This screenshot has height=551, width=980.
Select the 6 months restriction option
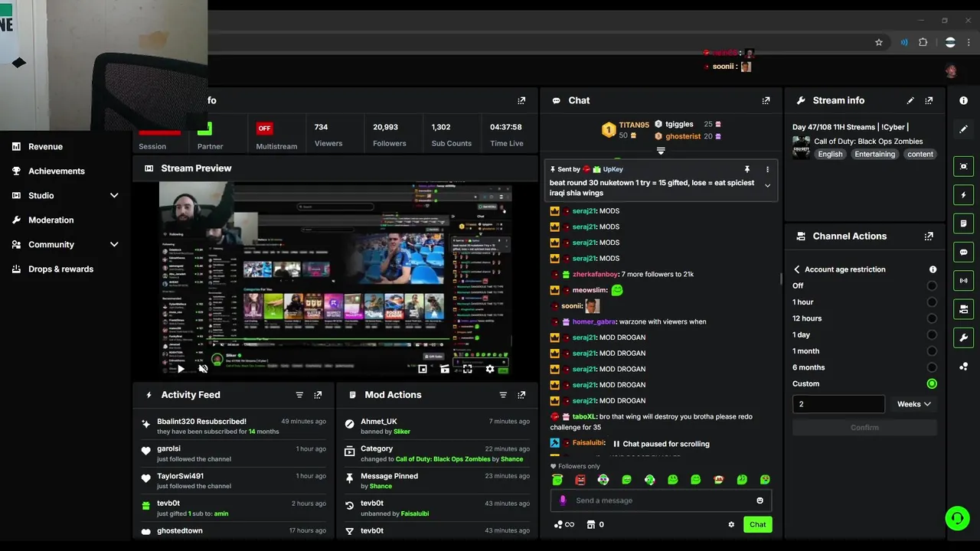point(932,367)
